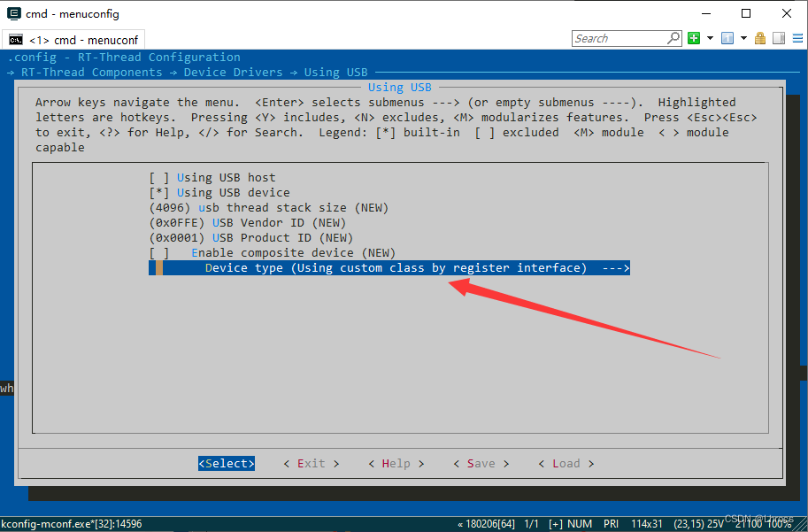Click the 114x31 console size in the status bar

point(646,524)
